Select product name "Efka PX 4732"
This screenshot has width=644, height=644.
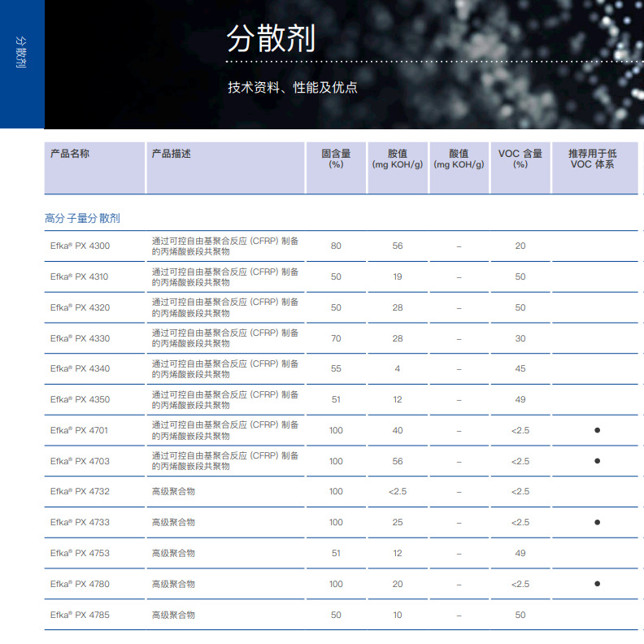pyautogui.click(x=80, y=491)
